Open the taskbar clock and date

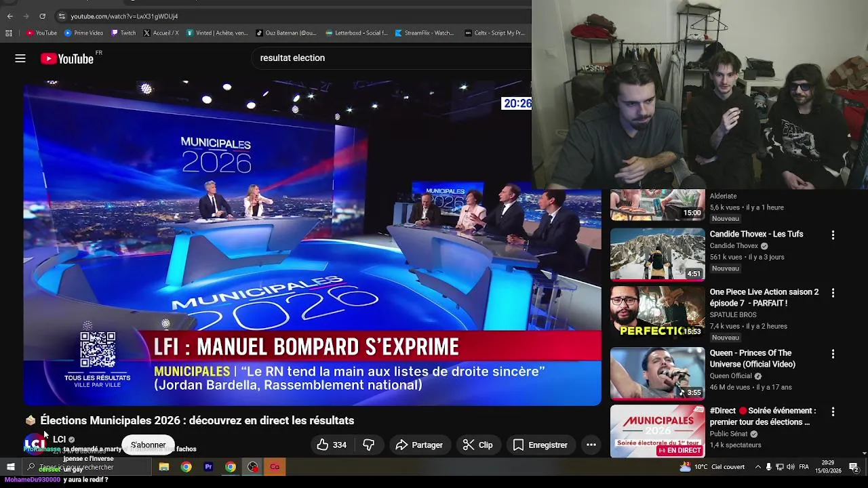point(827,467)
